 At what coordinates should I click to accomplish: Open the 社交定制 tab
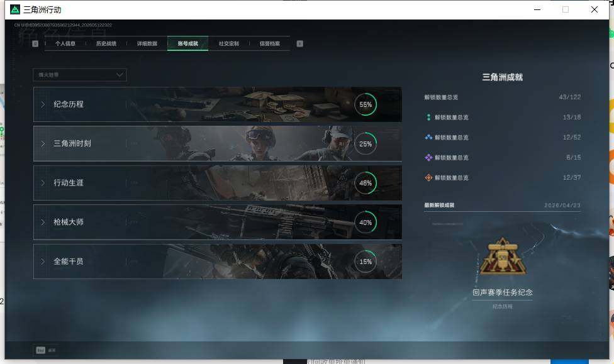click(x=229, y=43)
